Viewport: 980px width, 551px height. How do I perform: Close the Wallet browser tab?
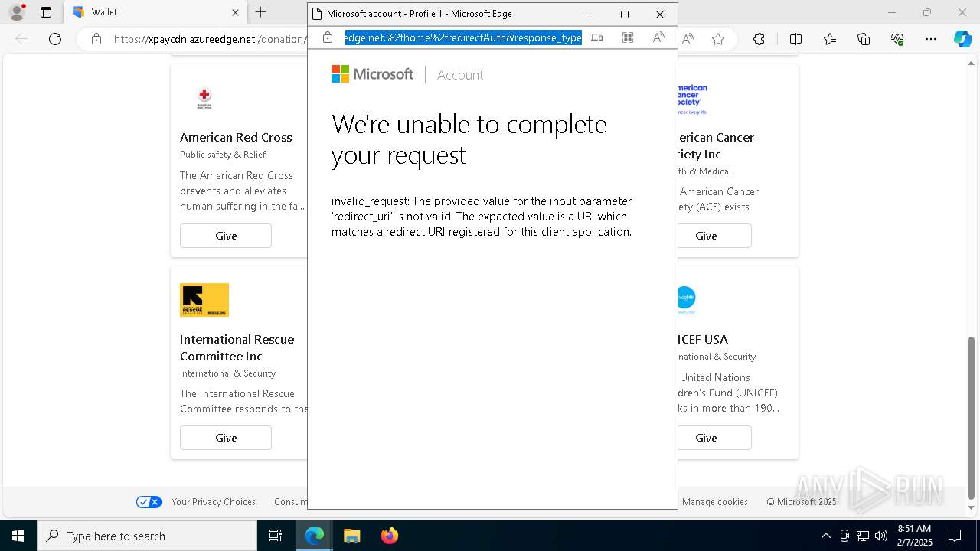click(x=235, y=12)
